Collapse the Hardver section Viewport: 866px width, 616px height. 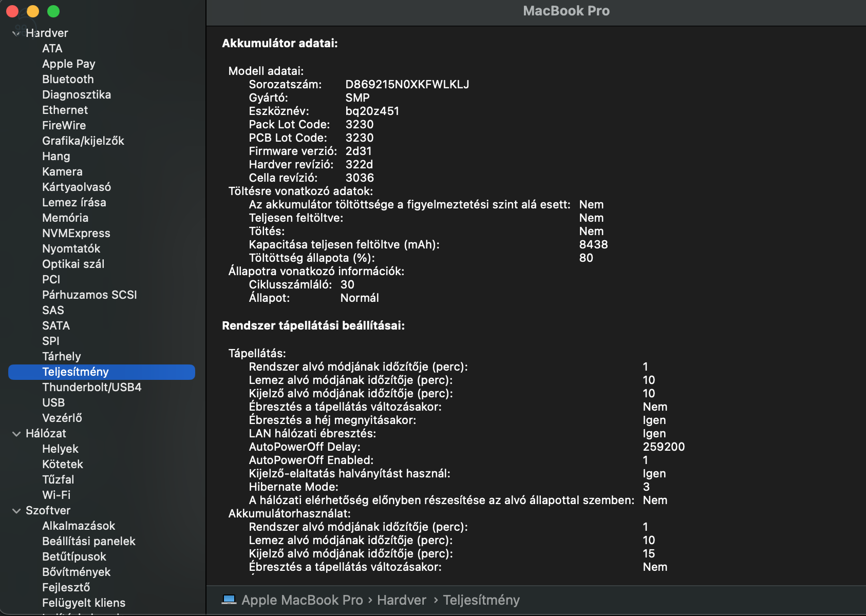coord(16,33)
